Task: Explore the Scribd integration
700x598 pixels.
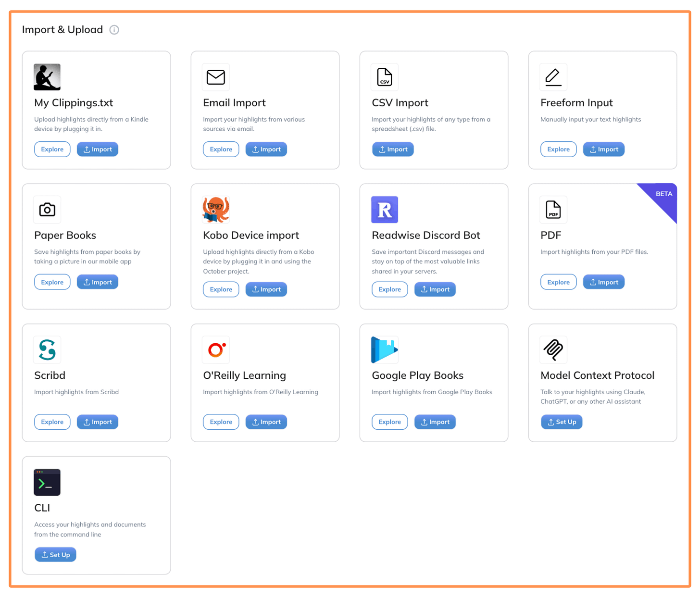Action: click(x=52, y=422)
